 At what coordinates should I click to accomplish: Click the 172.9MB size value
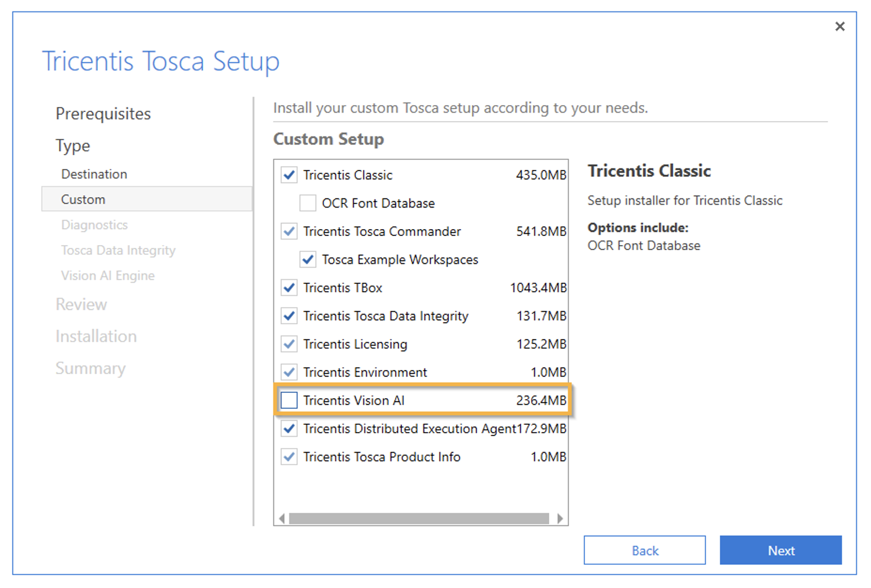coord(541,429)
